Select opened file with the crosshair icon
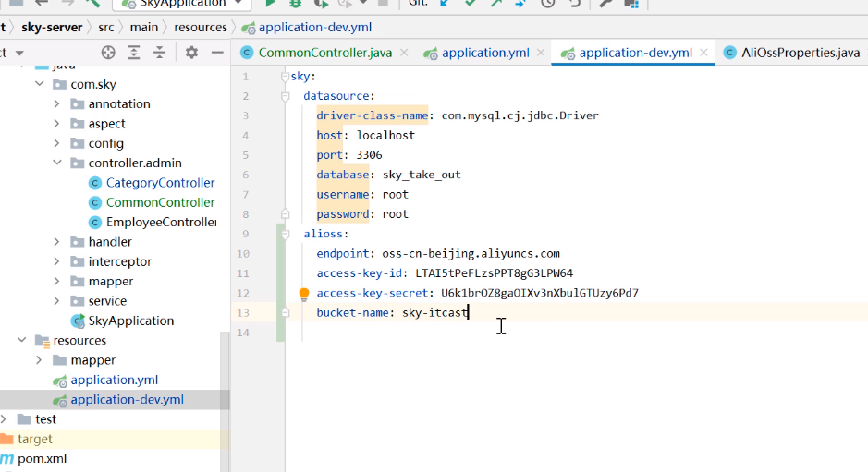The height and width of the screenshot is (472, 868). coord(108,53)
